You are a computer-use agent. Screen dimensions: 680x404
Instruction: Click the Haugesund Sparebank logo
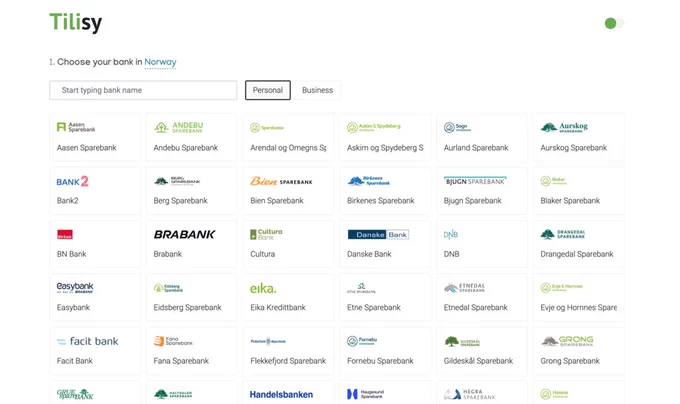click(x=366, y=394)
